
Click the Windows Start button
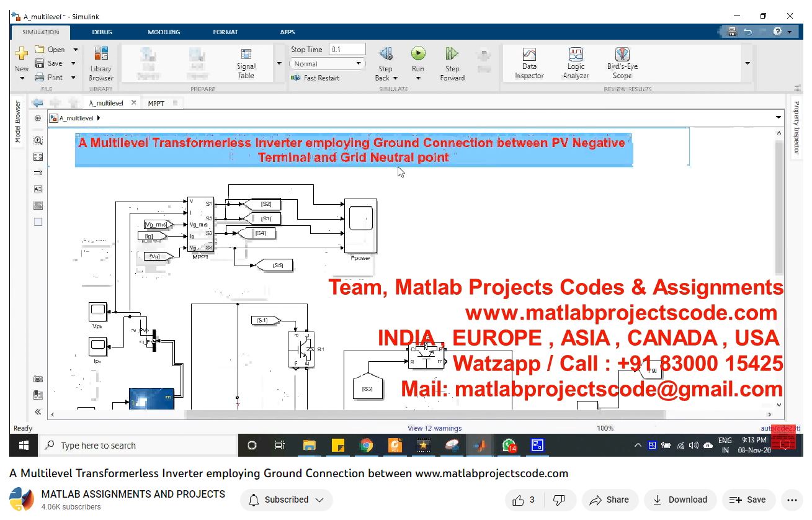pos(24,446)
